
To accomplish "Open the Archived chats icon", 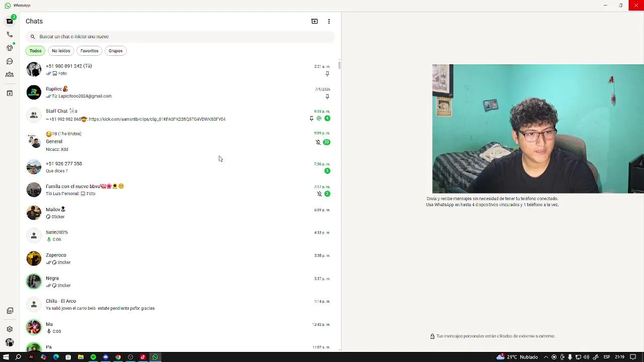I will 10,93.
